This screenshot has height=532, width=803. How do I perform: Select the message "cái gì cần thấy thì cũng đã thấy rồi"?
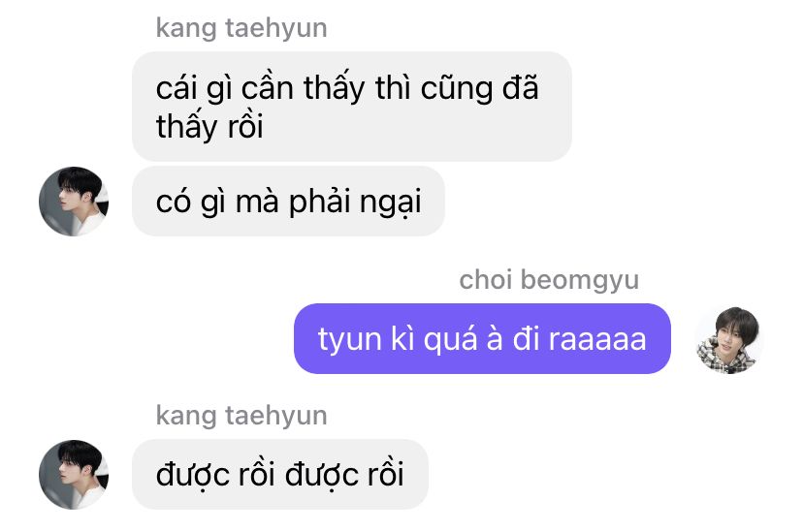[x=352, y=107]
